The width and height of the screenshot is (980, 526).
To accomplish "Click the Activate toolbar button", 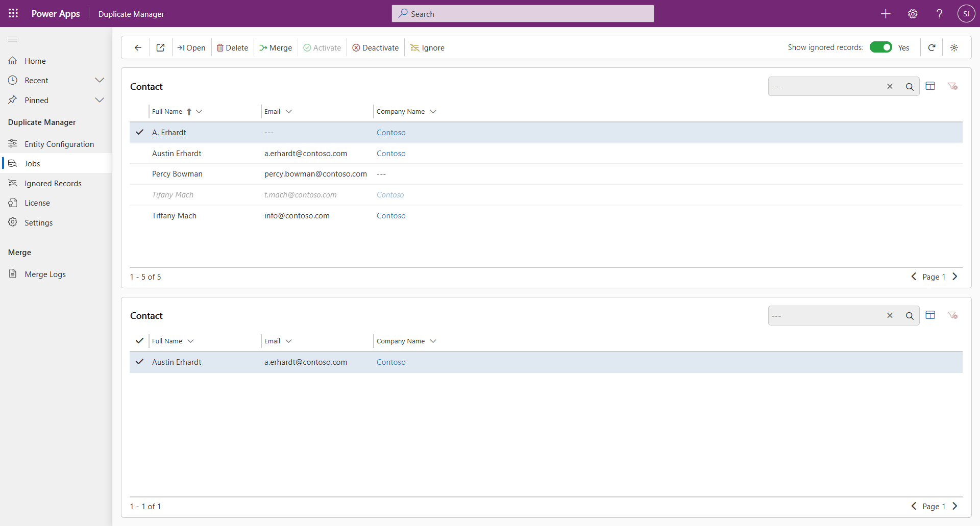I will 322,47.
